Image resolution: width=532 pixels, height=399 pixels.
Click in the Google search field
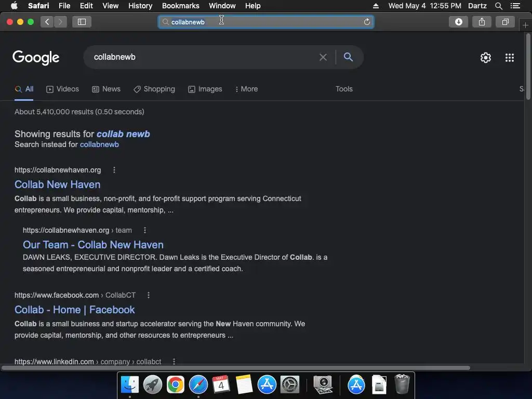point(204,57)
